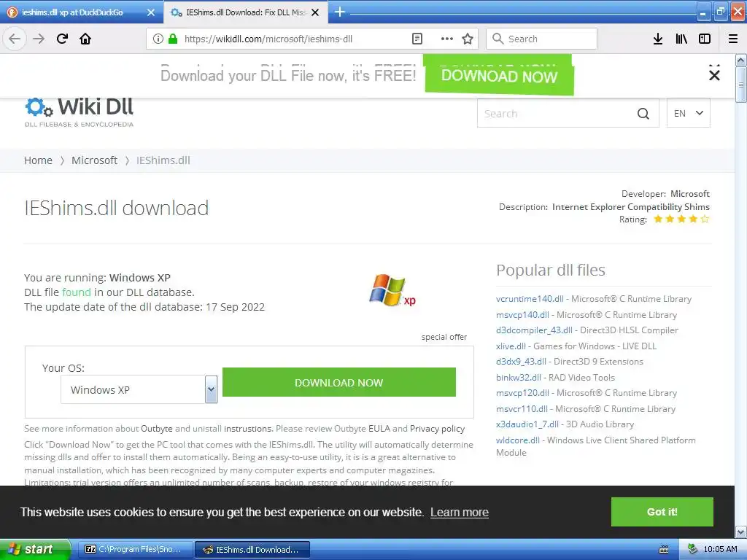The height and width of the screenshot is (560, 747).
Task: Click the site search magnifier icon
Action: click(x=643, y=113)
